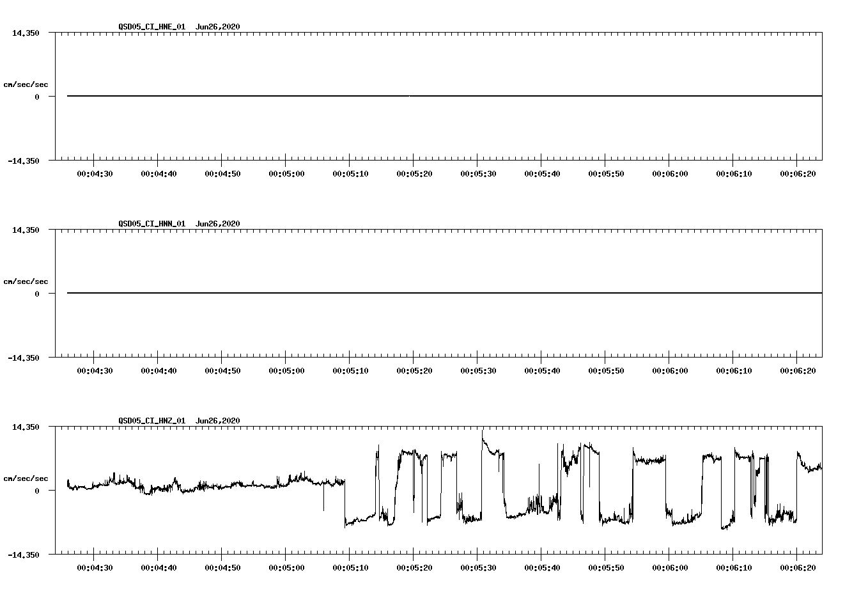Image resolution: width=868 pixels, height=591 pixels.
Task: Click the 00:06:20 time label under the HNZ plot
Action: coord(798,568)
